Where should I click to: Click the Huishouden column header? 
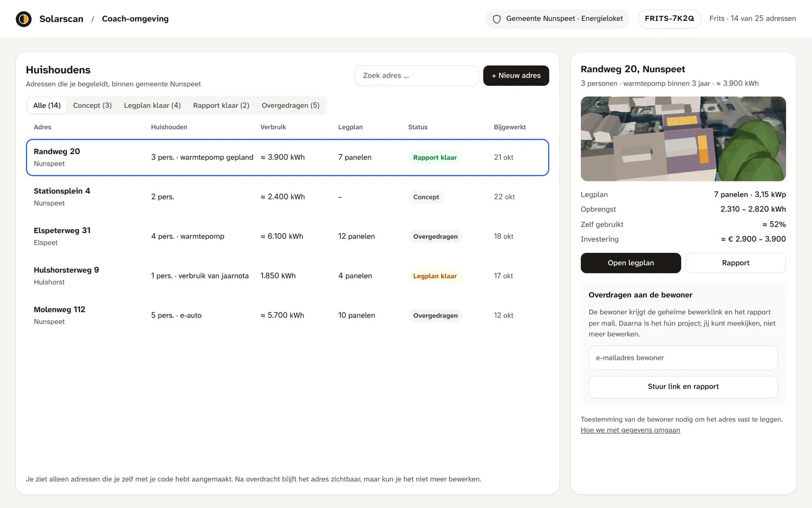coord(169,127)
